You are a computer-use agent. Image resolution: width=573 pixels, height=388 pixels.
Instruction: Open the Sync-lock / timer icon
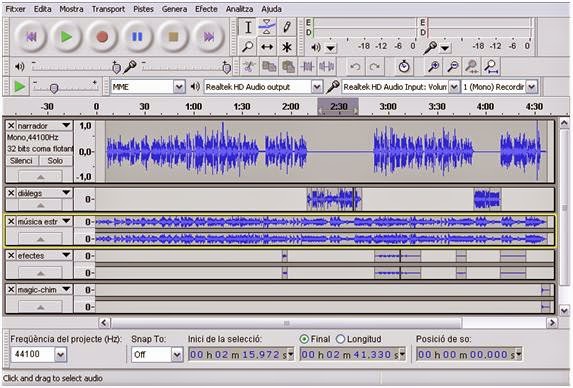[403, 67]
